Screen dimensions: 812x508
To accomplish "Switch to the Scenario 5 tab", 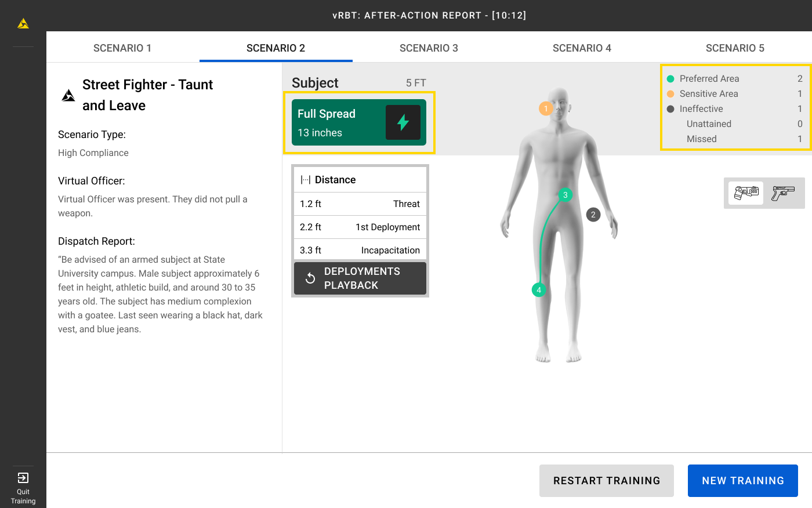I will click(x=735, y=48).
